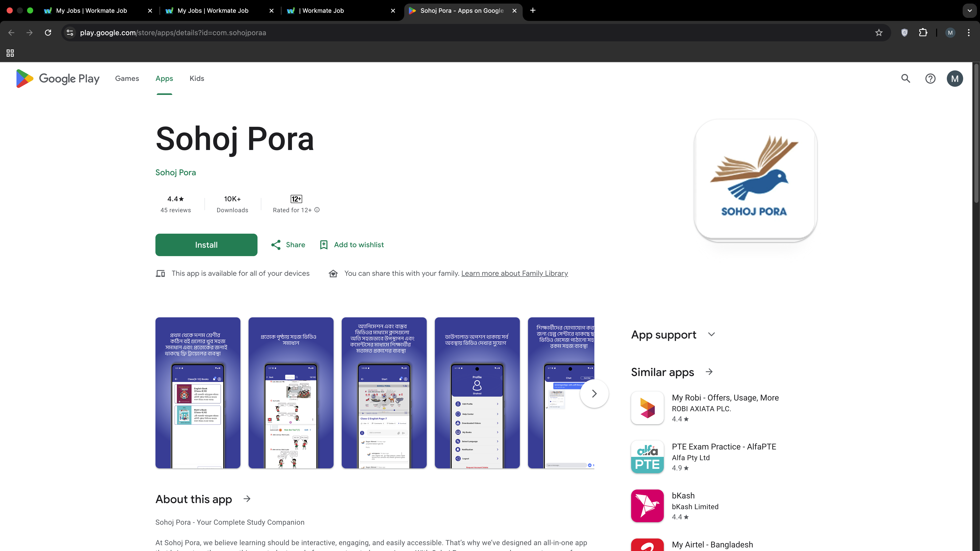Open the apps grid in bookmarks bar
The width and height of the screenshot is (980, 551).
point(10,53)
